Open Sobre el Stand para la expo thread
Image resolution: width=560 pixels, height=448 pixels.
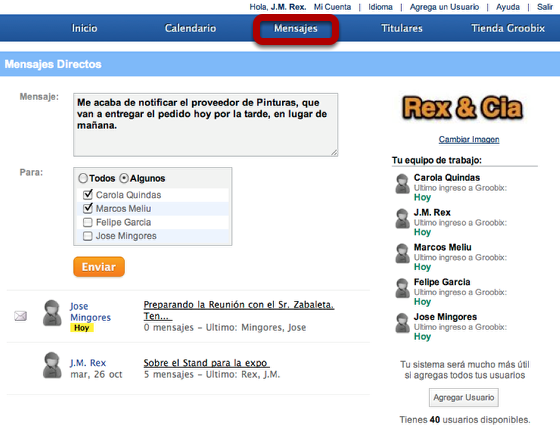click(x=206, y=363)
